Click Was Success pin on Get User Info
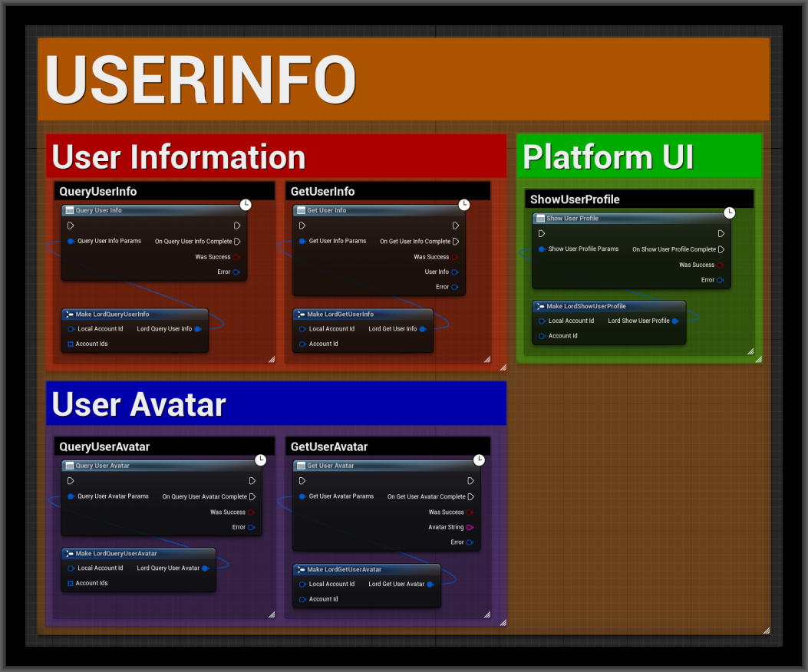Screen dimensions: 808x672 (455, 257)
